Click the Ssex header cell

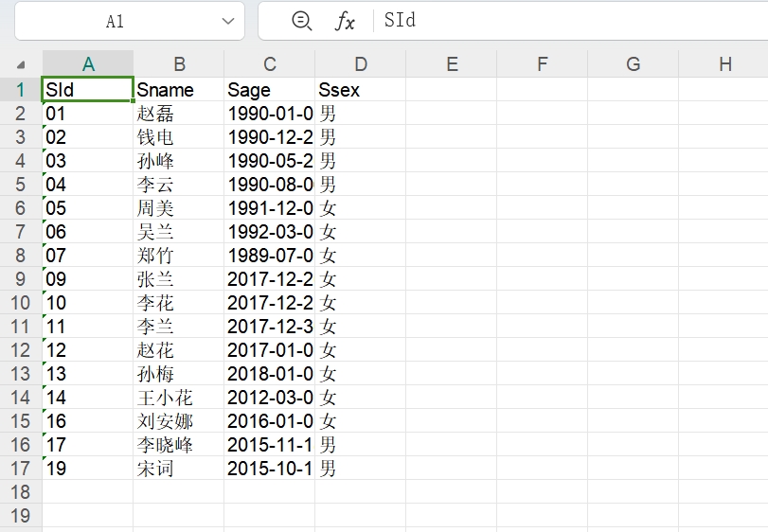pyautogui.click(x=360, y=90)
